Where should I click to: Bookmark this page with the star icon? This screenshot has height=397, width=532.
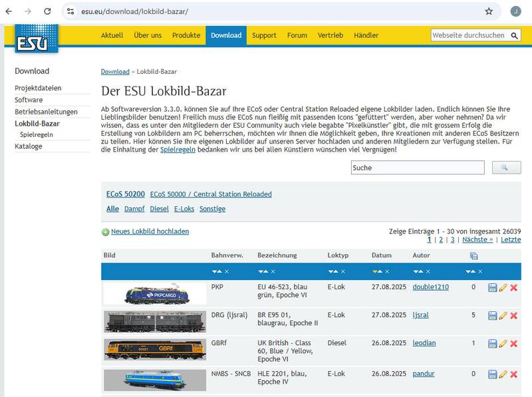489,11
